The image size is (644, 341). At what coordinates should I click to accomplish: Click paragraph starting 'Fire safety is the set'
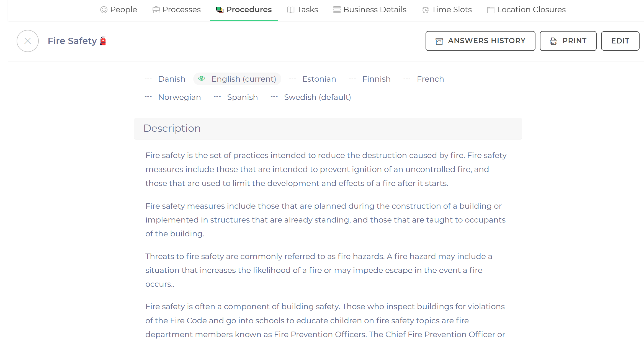click(326, 169)
